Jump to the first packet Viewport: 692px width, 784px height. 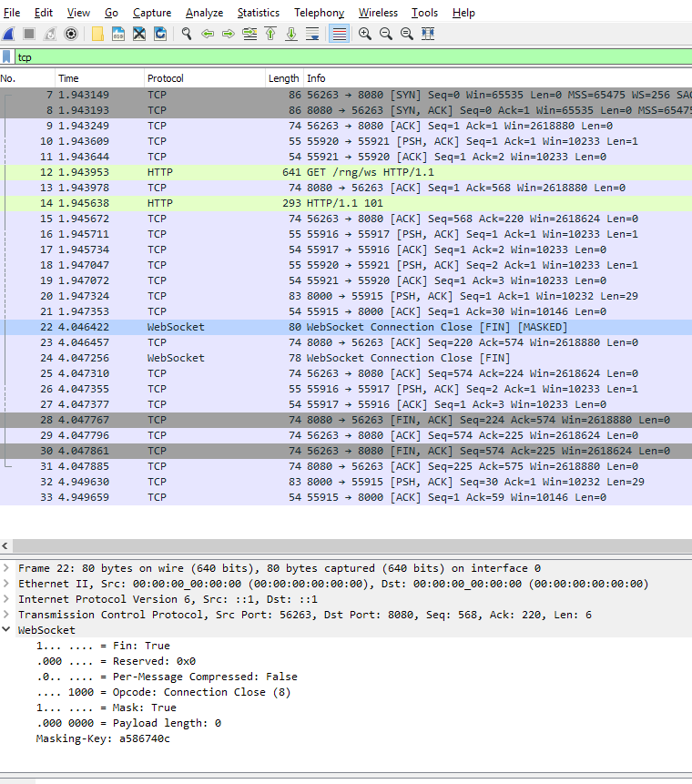click(x=270, y=34)
